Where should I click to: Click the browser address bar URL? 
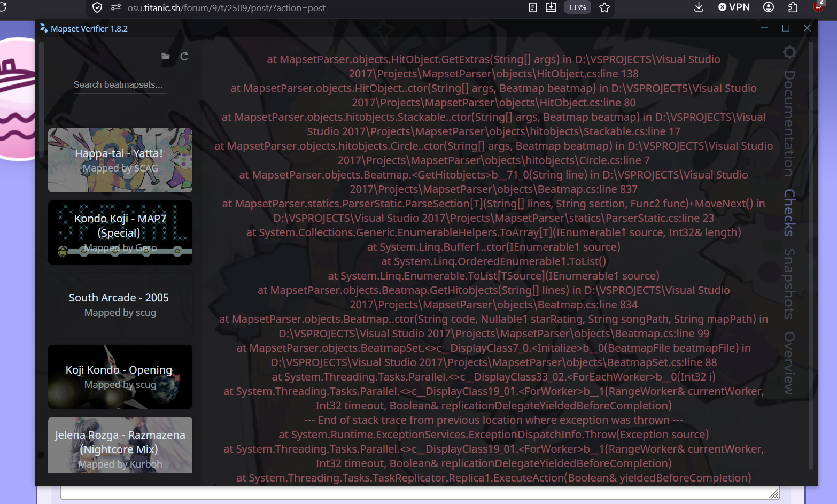(x=226, y=8)
